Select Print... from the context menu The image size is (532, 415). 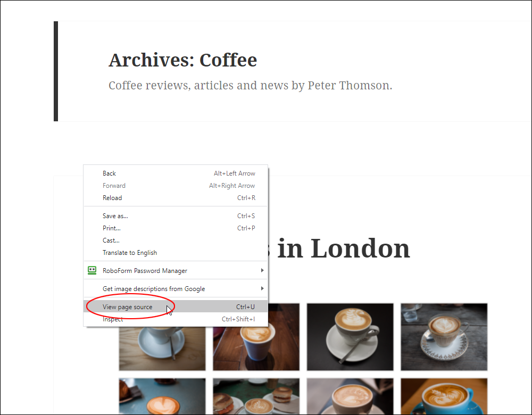pos(176,228)
